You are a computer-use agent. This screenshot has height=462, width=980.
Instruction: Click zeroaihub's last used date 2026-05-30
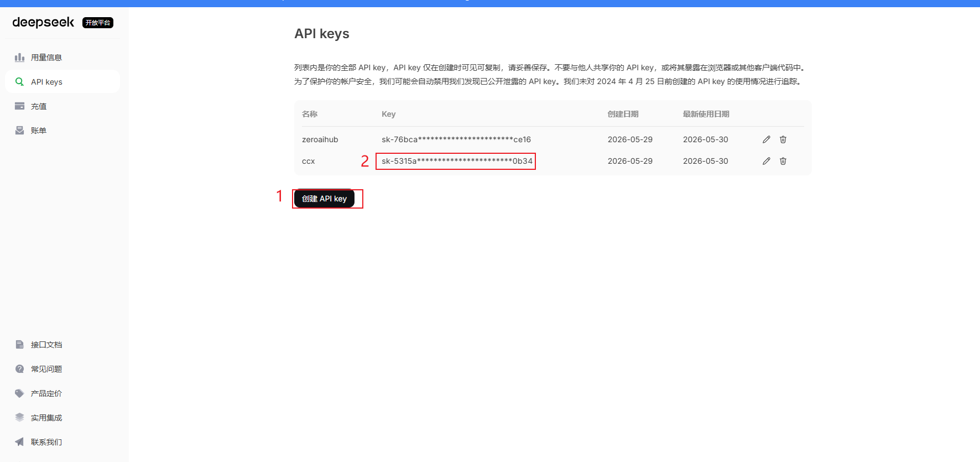706,139
